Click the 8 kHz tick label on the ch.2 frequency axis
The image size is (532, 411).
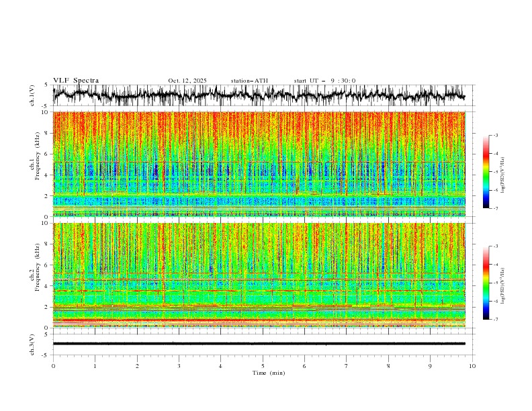(x=47, y=244)
